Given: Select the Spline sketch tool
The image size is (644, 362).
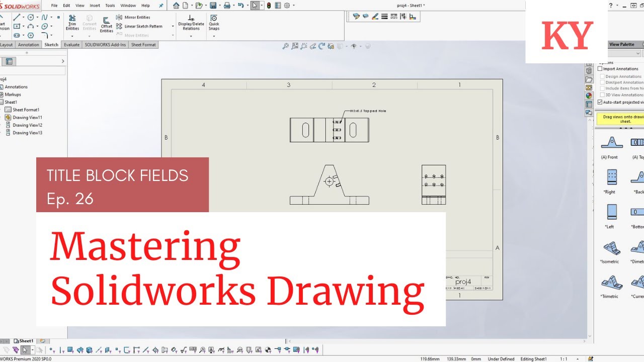Looking at the screenshot, I should (x=45, y=17).
